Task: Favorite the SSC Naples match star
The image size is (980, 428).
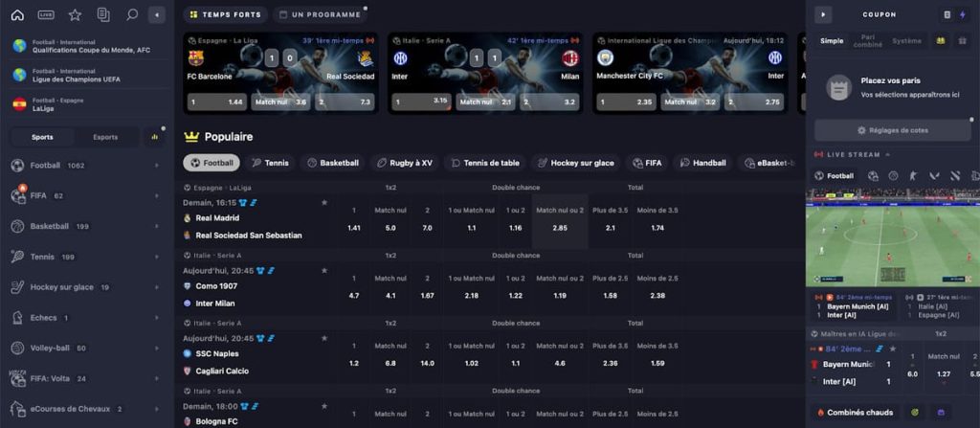Action: [323, 338]
